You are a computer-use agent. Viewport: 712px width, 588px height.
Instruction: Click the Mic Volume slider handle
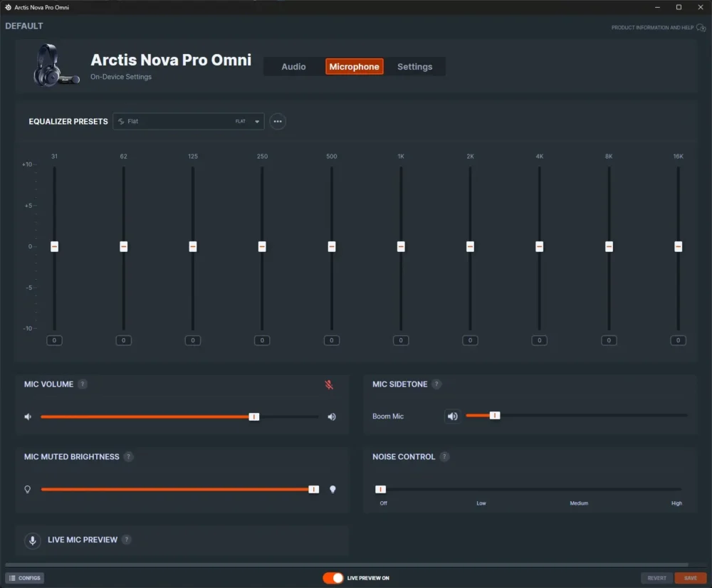click(254, 417)
